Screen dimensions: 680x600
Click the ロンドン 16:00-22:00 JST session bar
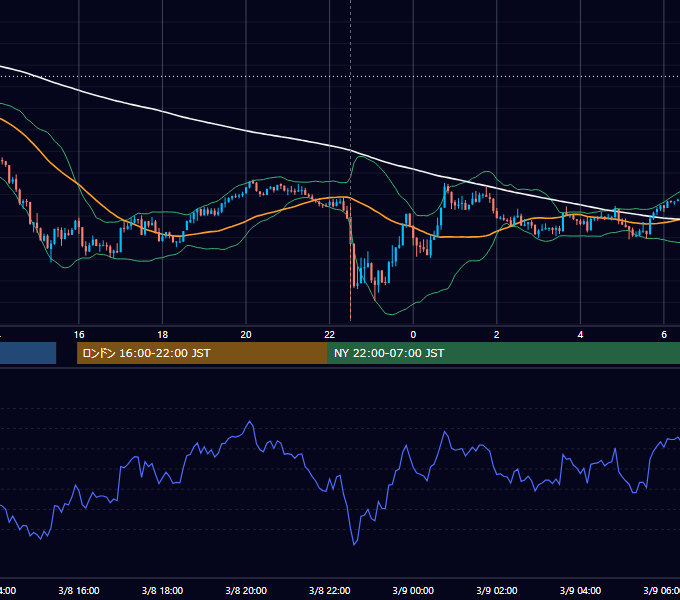click(x=202, y=353)
